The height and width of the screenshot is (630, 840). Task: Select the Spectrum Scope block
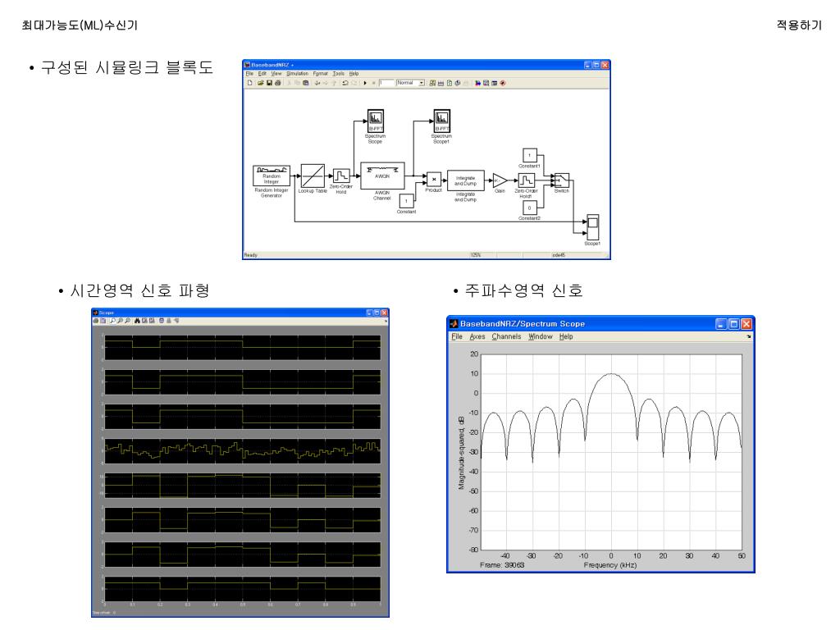(x=375, y=121)
